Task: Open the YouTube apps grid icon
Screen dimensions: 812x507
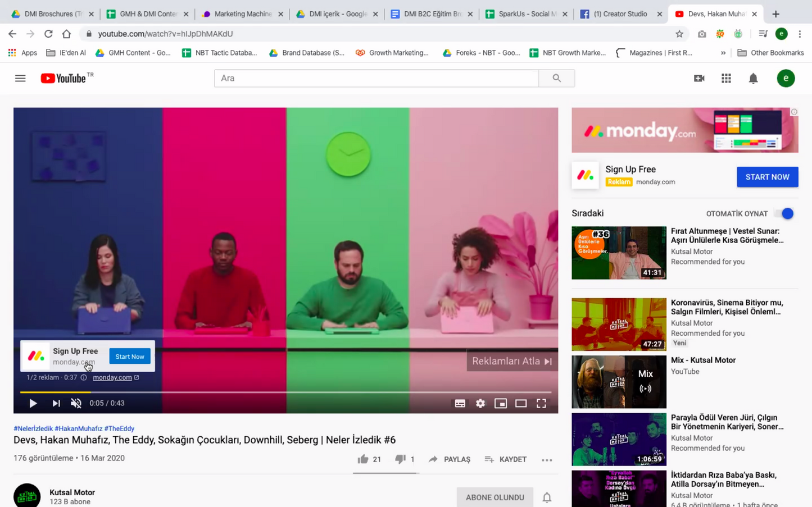Action: pos(726,79)
